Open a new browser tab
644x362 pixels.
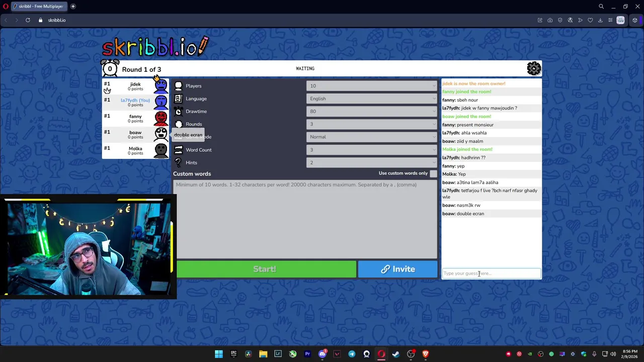(73, 7)
